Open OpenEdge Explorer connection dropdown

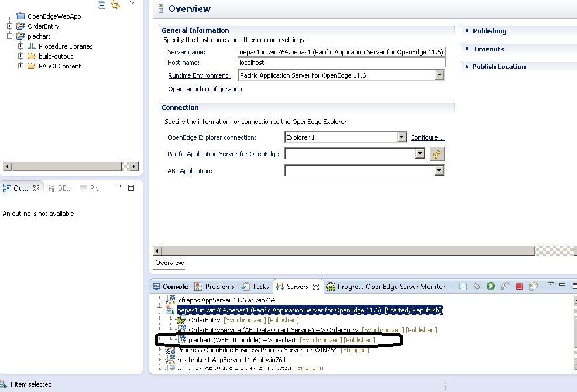pyautogui.click(x=401, y=137)
